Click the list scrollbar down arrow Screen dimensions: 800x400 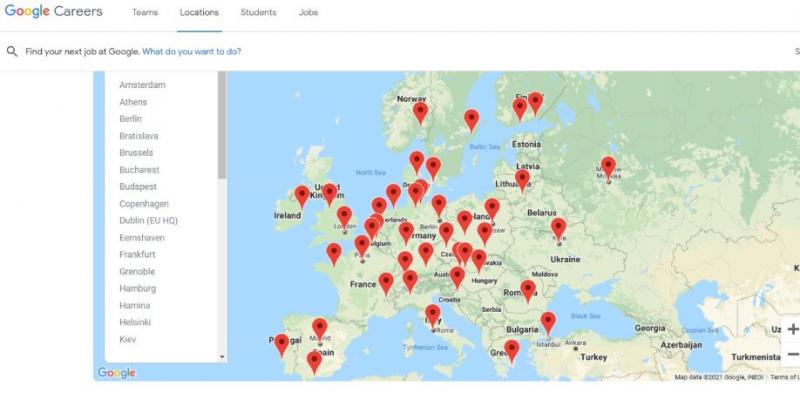click(x=222, y=357)
